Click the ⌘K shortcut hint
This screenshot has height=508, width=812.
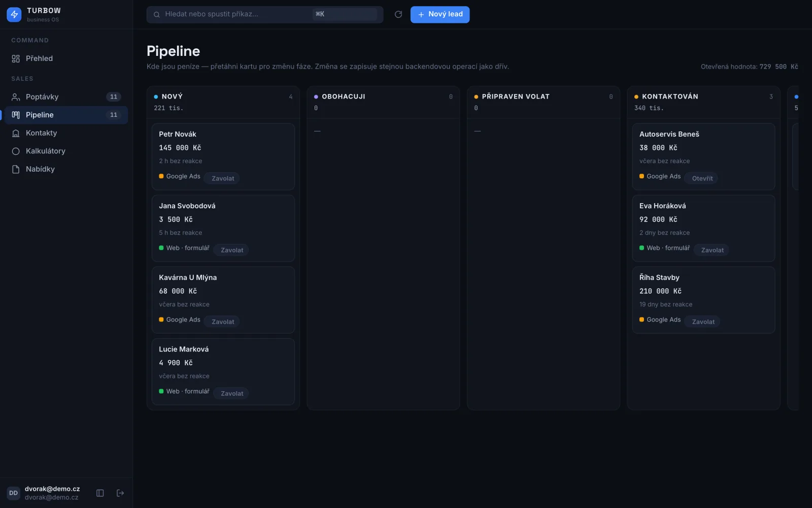click(x=320, y=14)
